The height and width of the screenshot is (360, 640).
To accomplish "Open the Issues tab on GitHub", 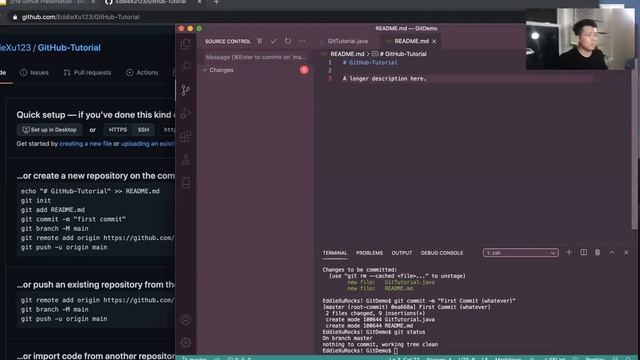I will 34,73.
